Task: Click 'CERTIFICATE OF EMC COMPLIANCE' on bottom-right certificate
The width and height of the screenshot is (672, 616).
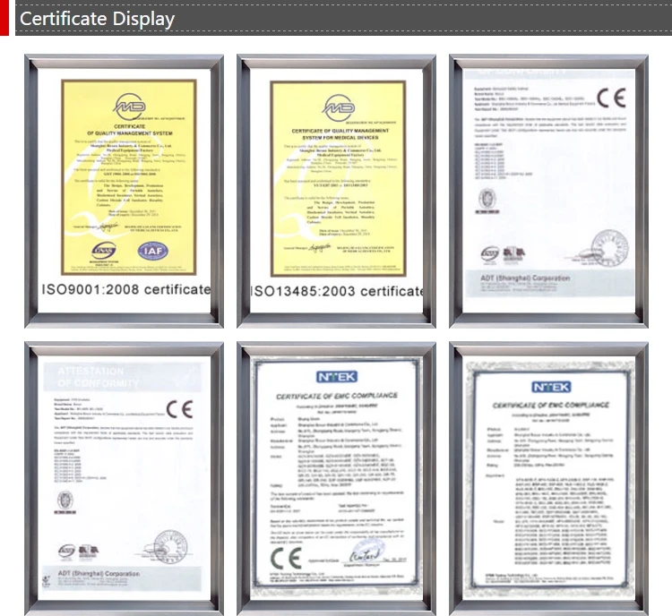Action: (x=551, y=406)
